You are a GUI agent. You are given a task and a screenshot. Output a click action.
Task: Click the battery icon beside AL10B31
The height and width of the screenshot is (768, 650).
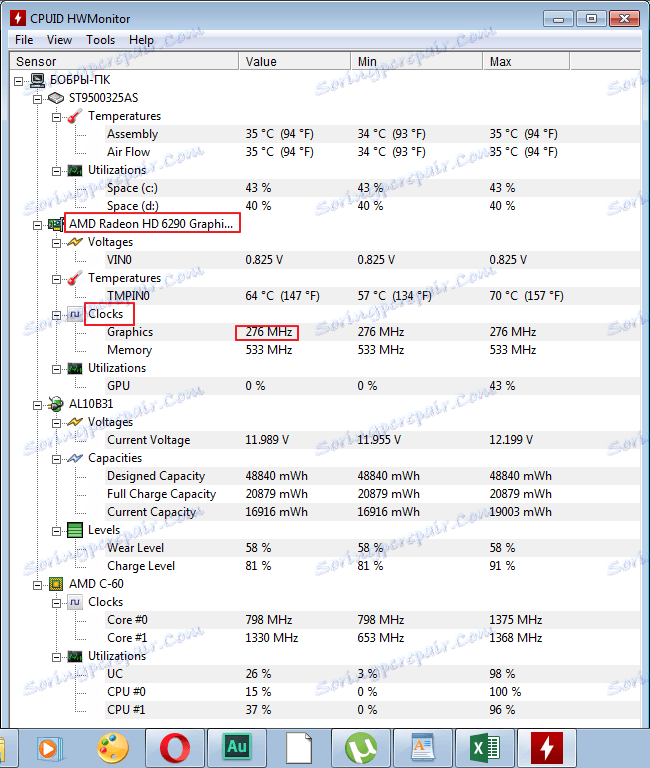[56, 404]
